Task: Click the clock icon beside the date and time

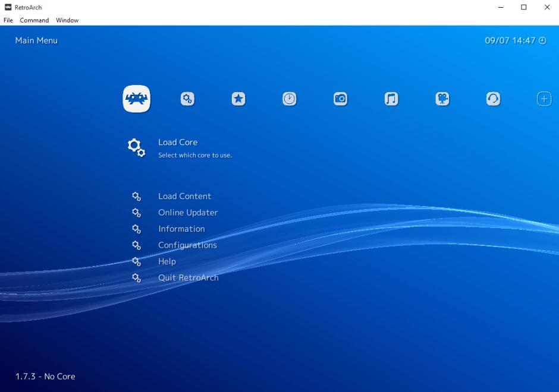Action: [x=542, y=40]
